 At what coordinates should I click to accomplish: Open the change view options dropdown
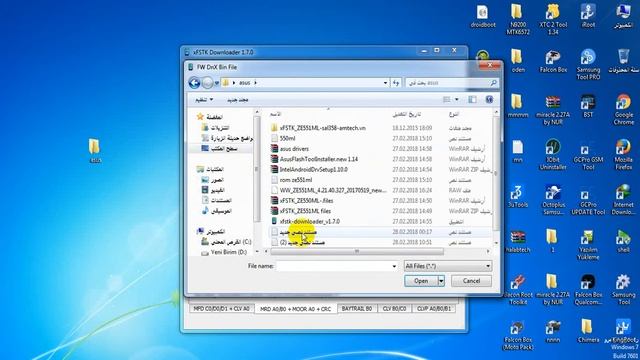457,100
